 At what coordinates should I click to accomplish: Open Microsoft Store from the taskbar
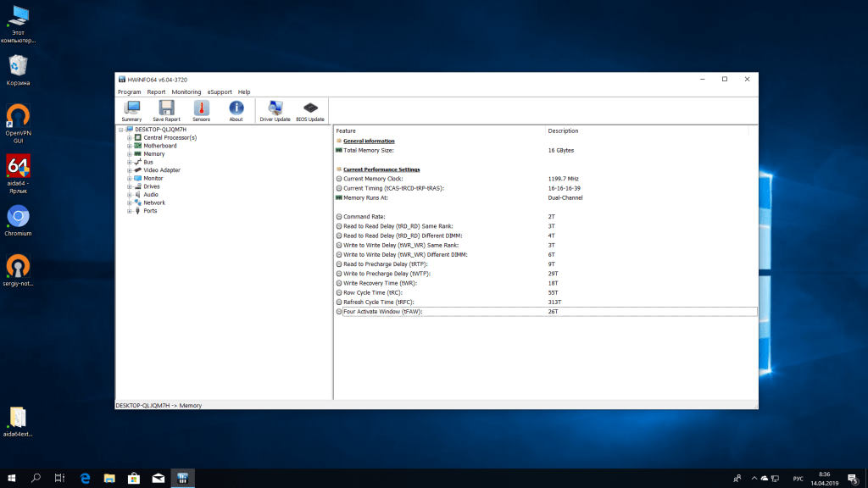134,478
